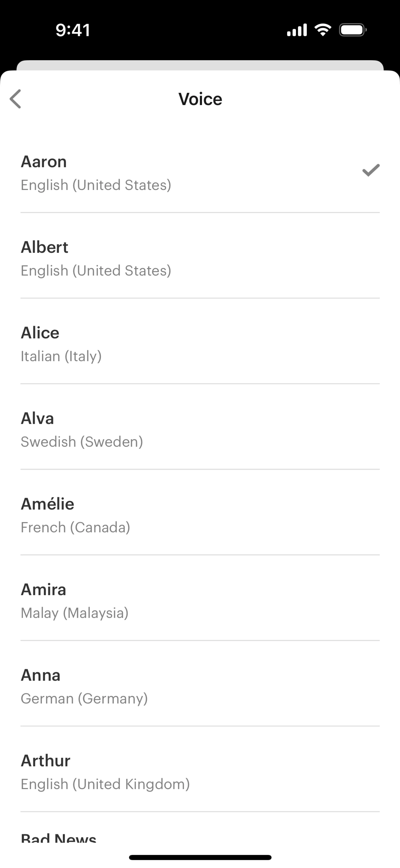
Task: Tap the Wi-Fi status icon
Action: pyautogui.click(x=322, y=30)
